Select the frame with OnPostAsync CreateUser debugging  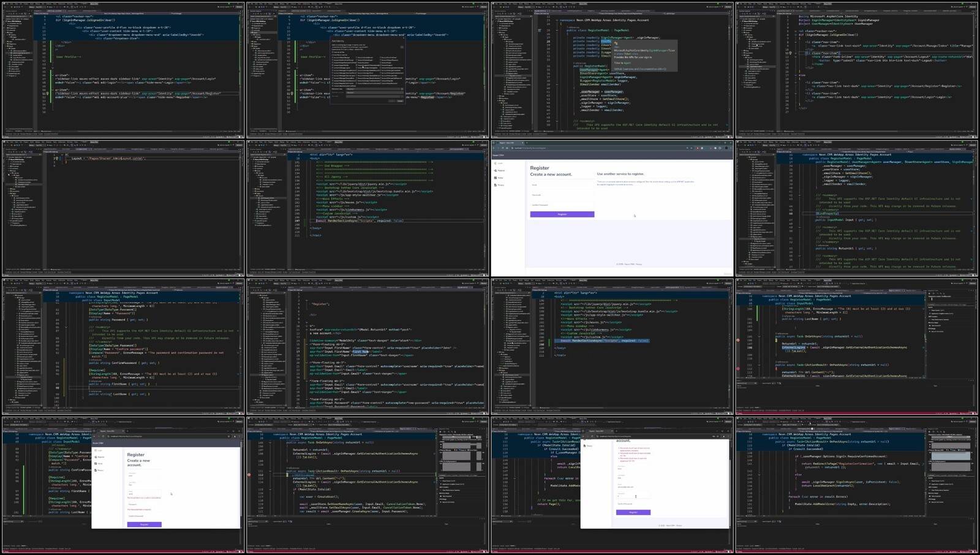click(x=367, y=485)
